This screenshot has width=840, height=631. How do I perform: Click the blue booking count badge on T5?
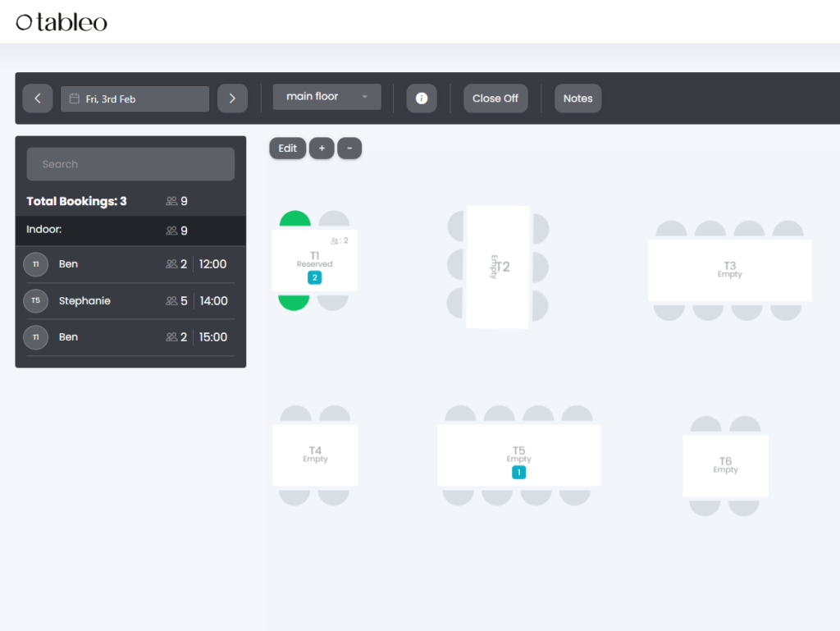[518, 473]
